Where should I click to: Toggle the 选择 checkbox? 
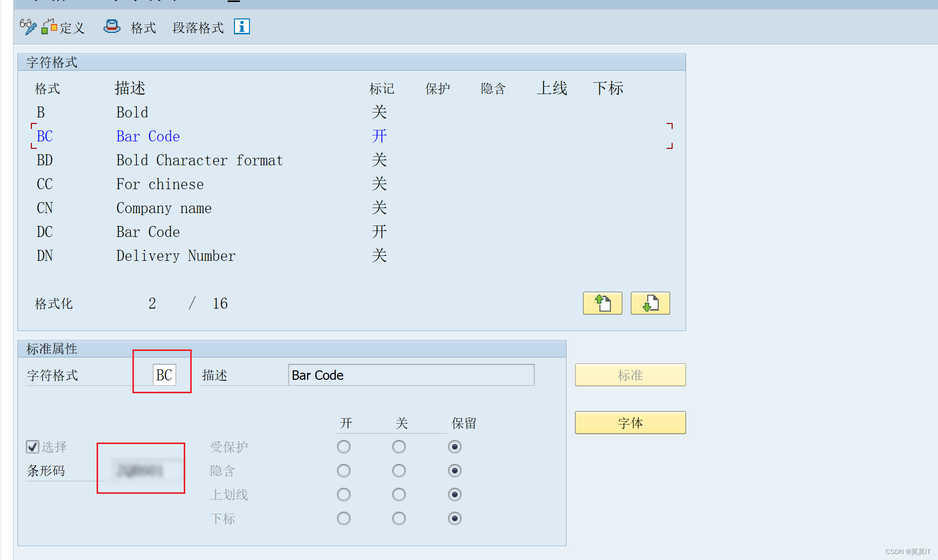[x=33, y=447]
